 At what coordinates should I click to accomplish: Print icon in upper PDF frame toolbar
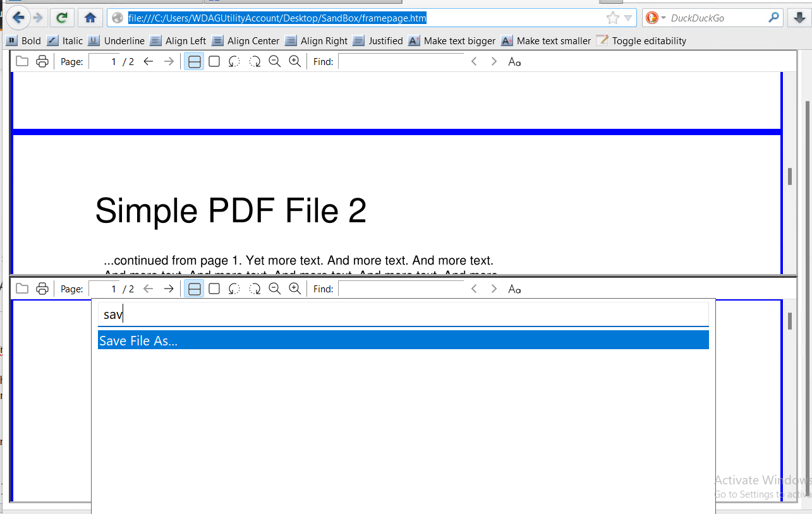coord(42,61)
